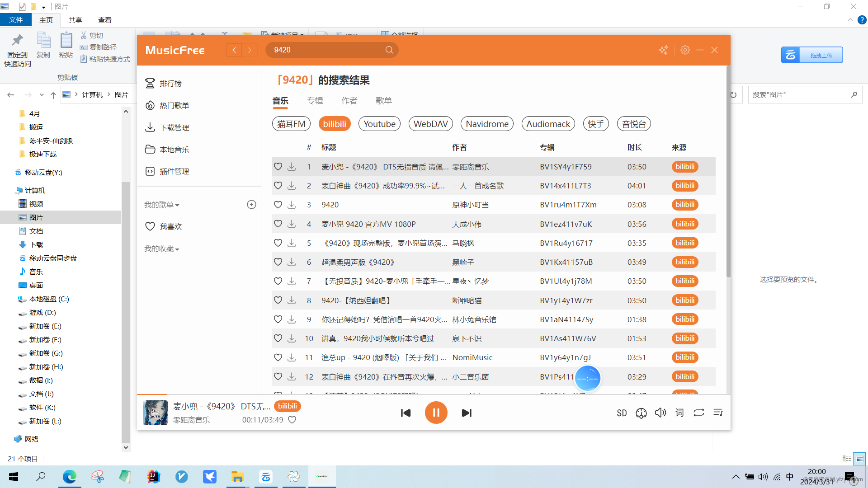The height and width of the screenshot is (488, 868).
Task: Like song row 7 无损音质
Action: [x=278, y=281]
